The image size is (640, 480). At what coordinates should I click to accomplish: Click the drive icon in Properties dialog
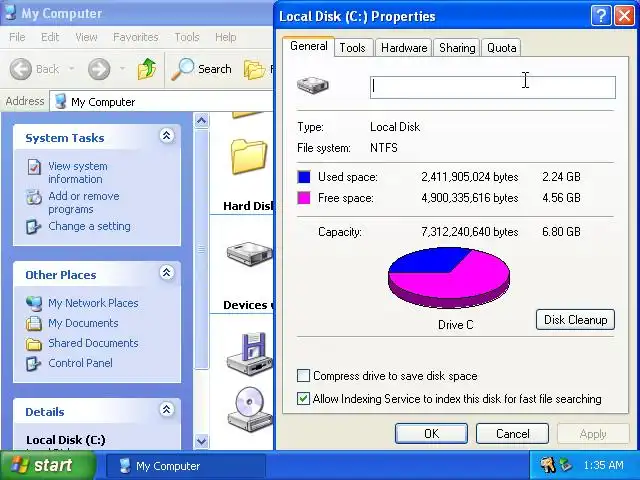313,85
